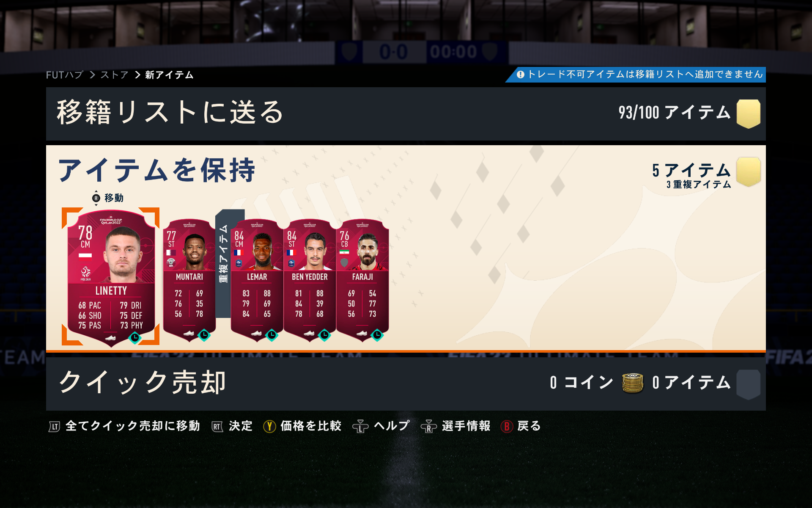Click the B button 戻る icon
This screenshot has width=812, height=508.
[x=507, y=426]
